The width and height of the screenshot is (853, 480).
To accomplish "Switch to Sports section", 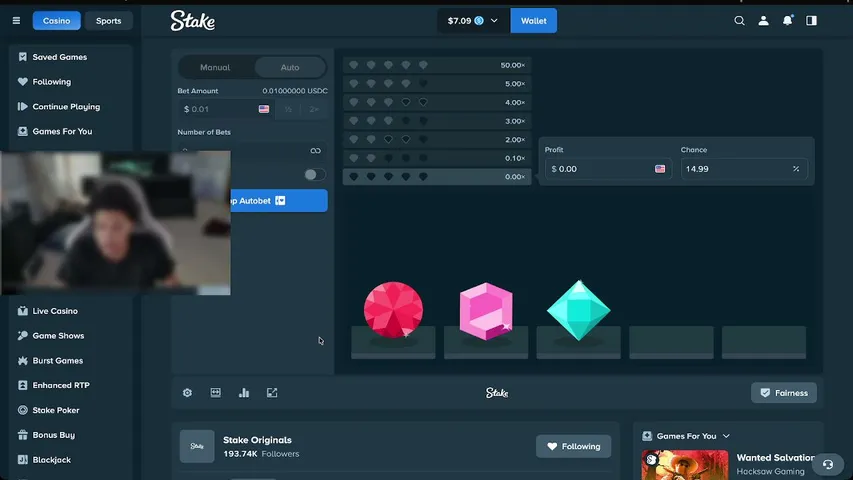I will click(x=109, y=21).
